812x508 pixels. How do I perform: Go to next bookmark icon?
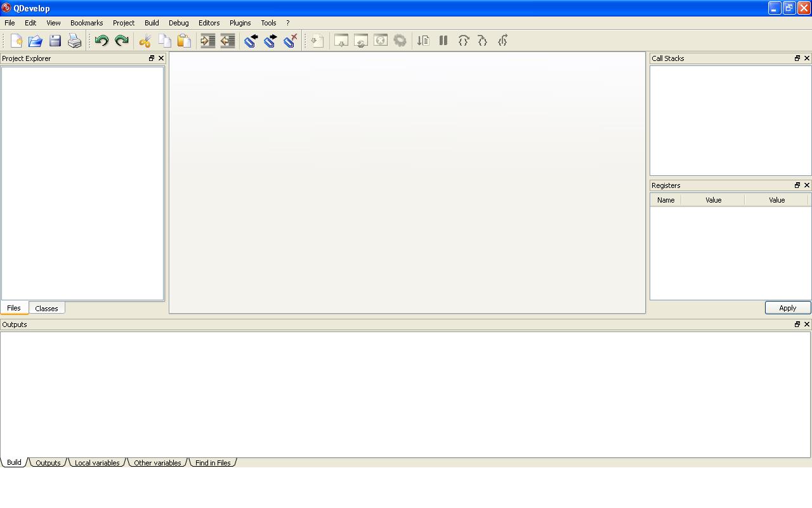pos(270,41)
